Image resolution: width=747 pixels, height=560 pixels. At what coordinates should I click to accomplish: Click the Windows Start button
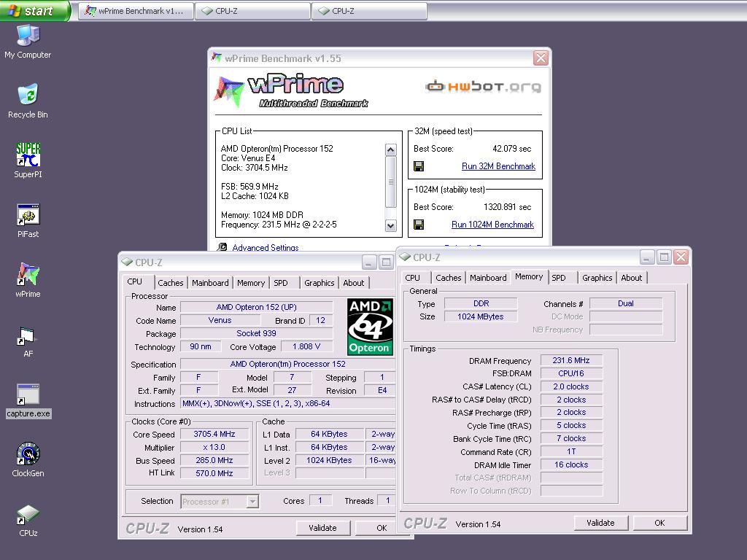point(34,10)
